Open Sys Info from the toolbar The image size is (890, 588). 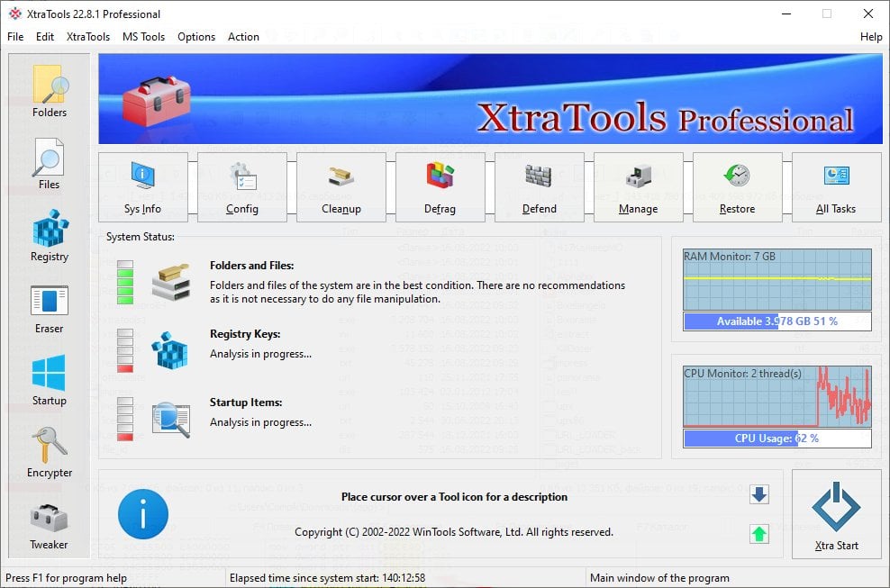click(142, 186)
